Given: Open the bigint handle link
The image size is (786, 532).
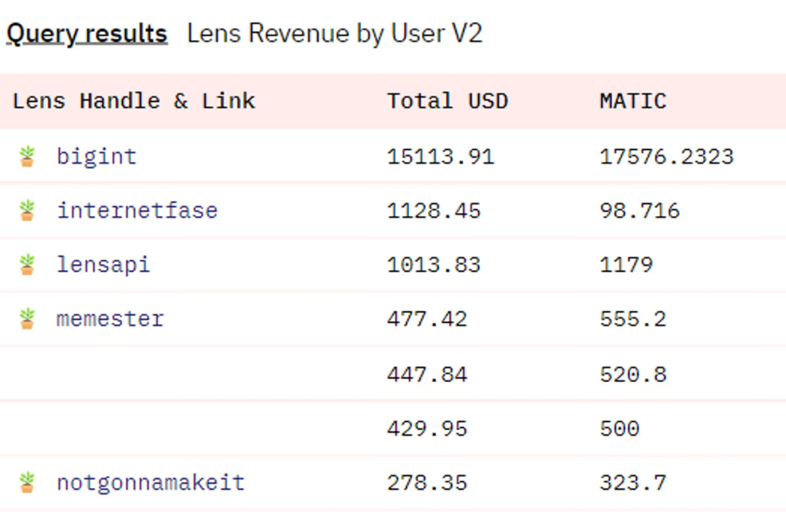Looking at the screenshot, I should pyautogui.click(x=96, y=156).
